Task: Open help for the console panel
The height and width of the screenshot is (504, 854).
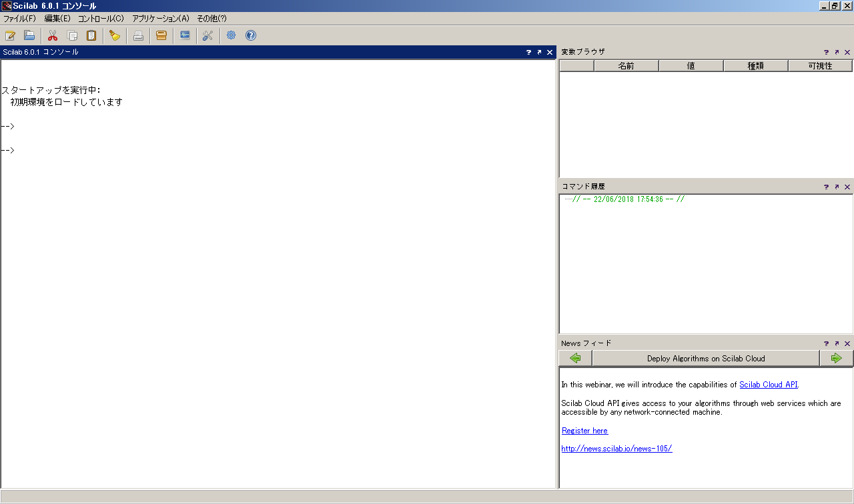Action: click(x=528, y=52)
